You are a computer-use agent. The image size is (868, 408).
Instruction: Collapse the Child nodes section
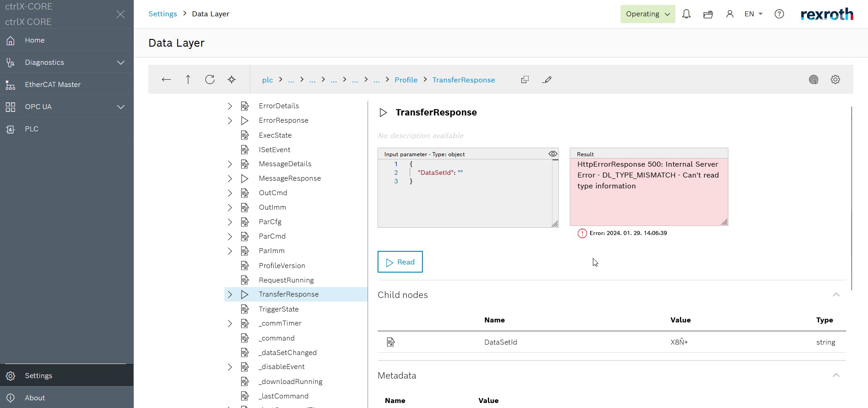pos(836,295)
